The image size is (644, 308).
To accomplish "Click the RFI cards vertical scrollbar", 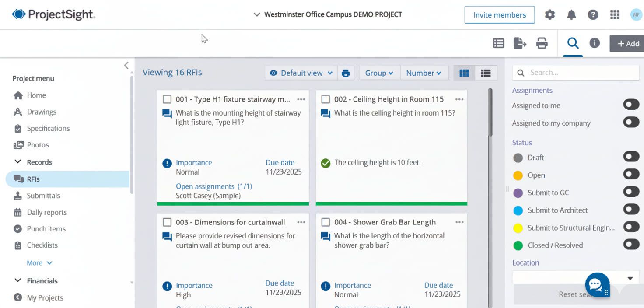I will pos(490,112).
